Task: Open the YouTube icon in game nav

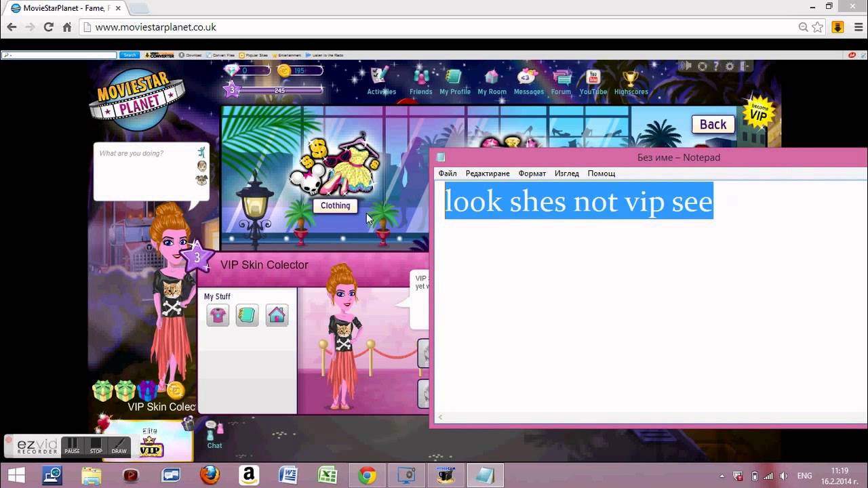Action: coord(593,81)
